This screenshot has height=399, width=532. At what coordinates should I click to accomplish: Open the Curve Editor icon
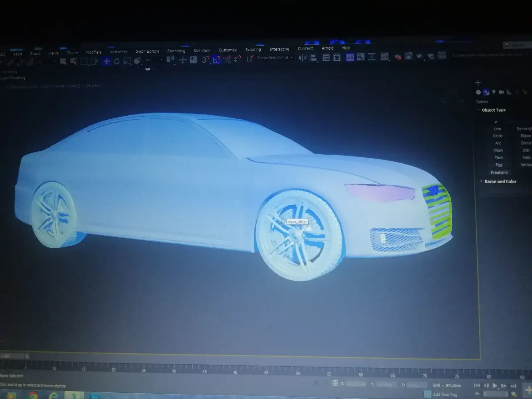pos(360,57)
